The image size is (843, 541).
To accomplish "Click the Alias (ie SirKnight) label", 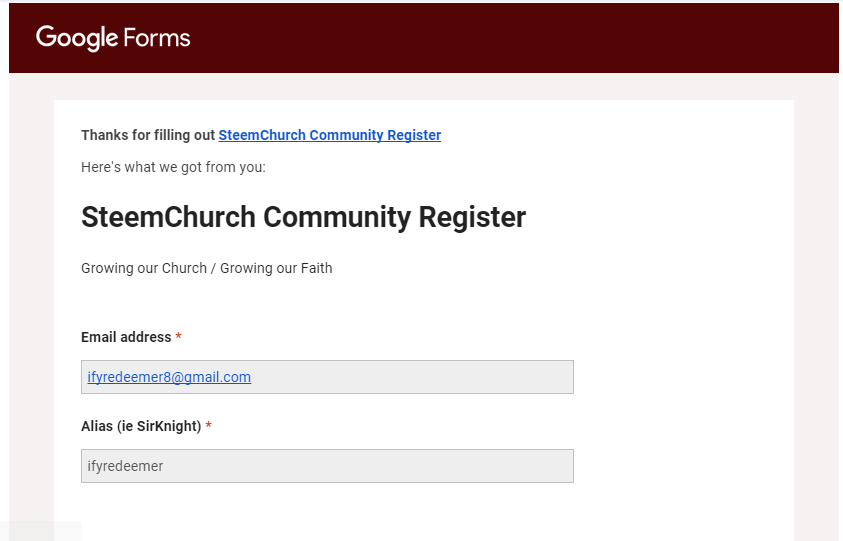I will [141, 426].
